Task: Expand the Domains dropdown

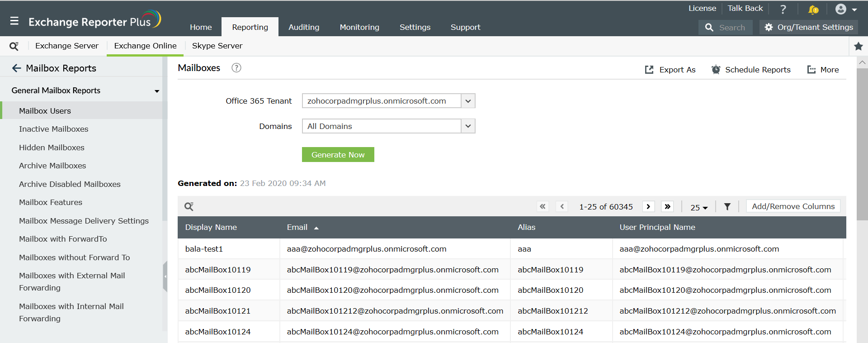Action: [468, 126]
